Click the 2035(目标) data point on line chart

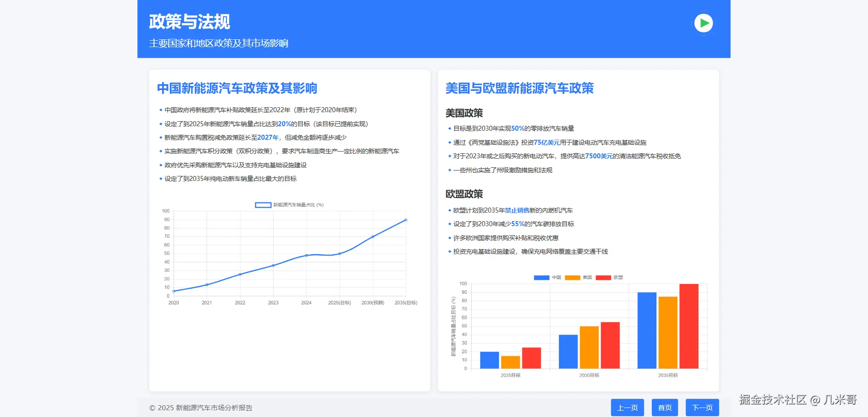point(406,220)
